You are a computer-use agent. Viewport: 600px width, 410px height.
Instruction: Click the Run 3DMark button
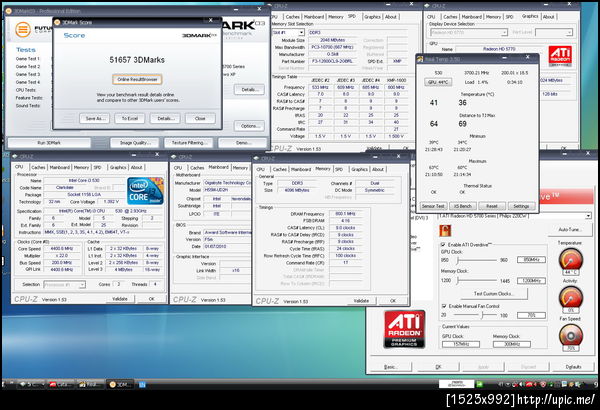[x=49, y=143]
